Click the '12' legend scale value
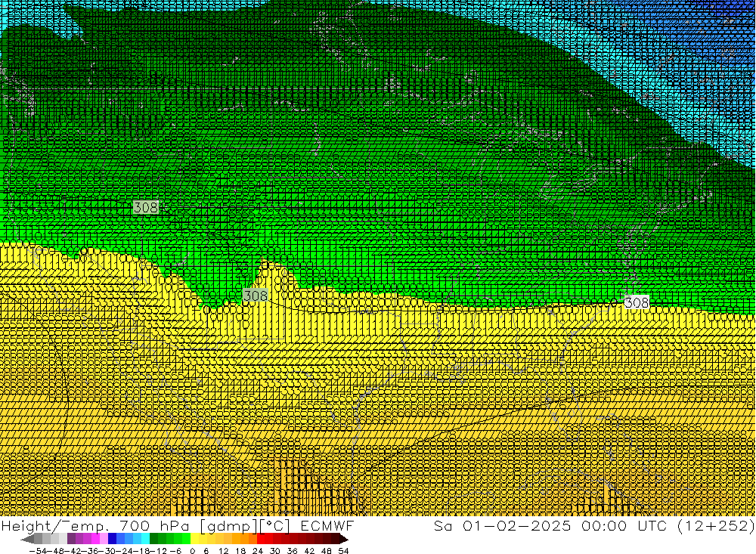756x554 pixels. (223, 551)
